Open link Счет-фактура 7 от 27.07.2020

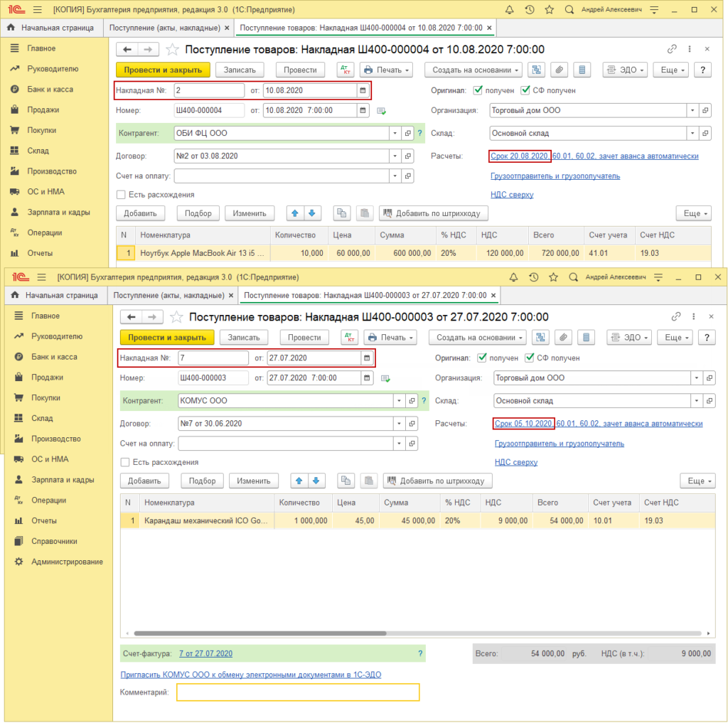coord(205,653)
